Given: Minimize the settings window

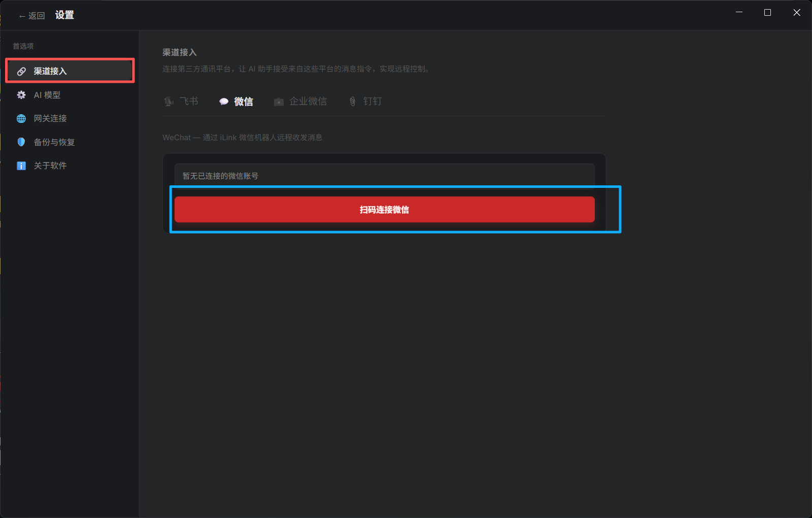Looking at the screenshot, I should click(x=739, y=12).
